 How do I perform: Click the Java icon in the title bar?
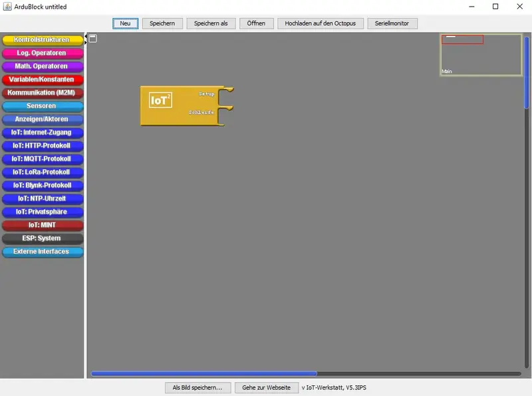click(7, 7)
